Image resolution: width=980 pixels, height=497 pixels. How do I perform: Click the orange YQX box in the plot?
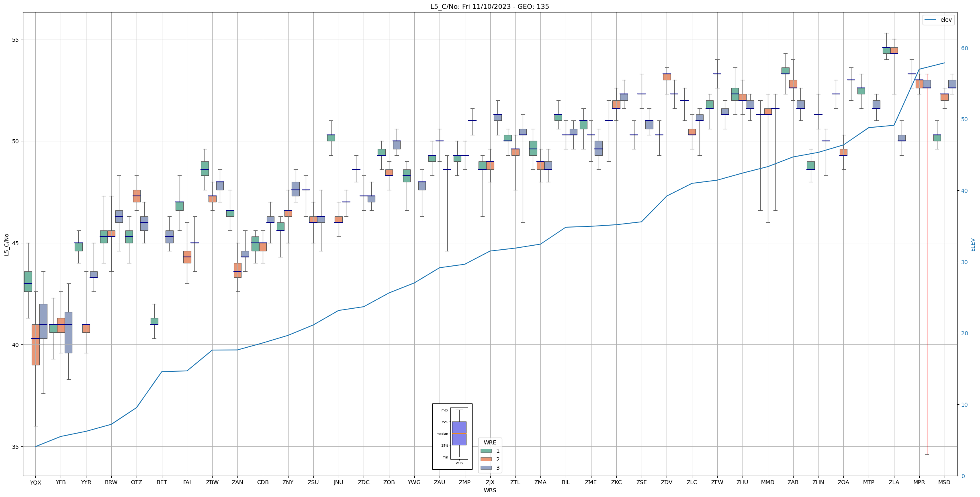35,345
